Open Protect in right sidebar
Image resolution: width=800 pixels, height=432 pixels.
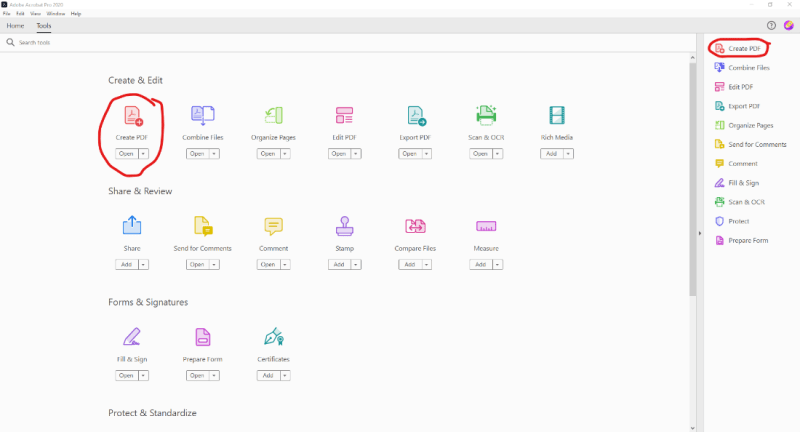click(732, 221)
